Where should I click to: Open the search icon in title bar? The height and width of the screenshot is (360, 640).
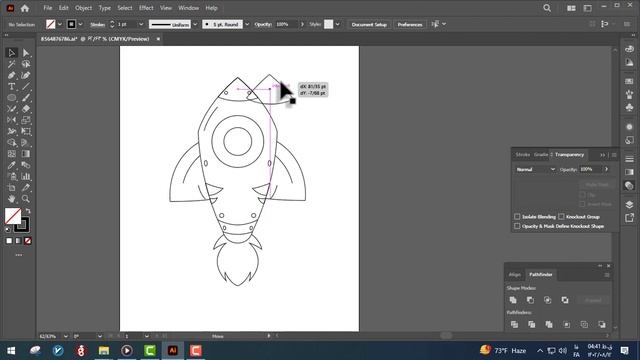[x=547, y=8]
